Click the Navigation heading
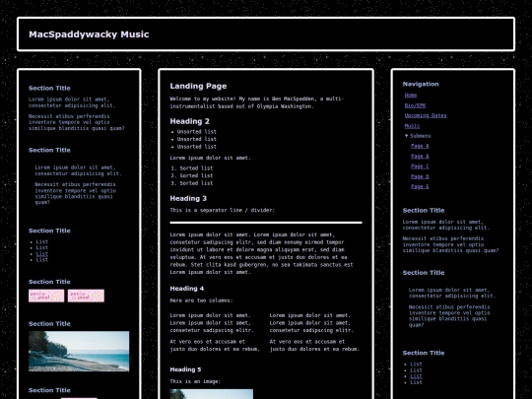Image resolution: width=532 pixels, height=399 pixels. coord(421,84)
